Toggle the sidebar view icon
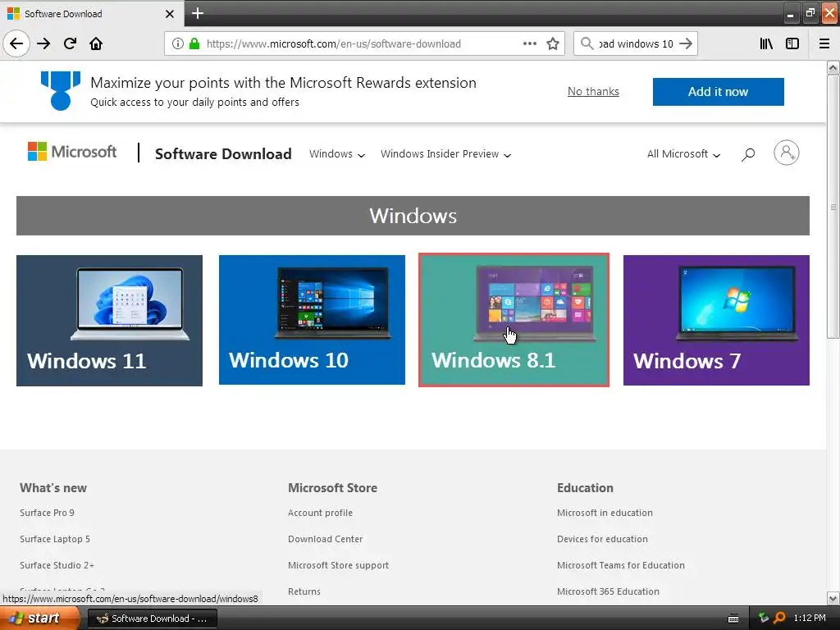 792,43
